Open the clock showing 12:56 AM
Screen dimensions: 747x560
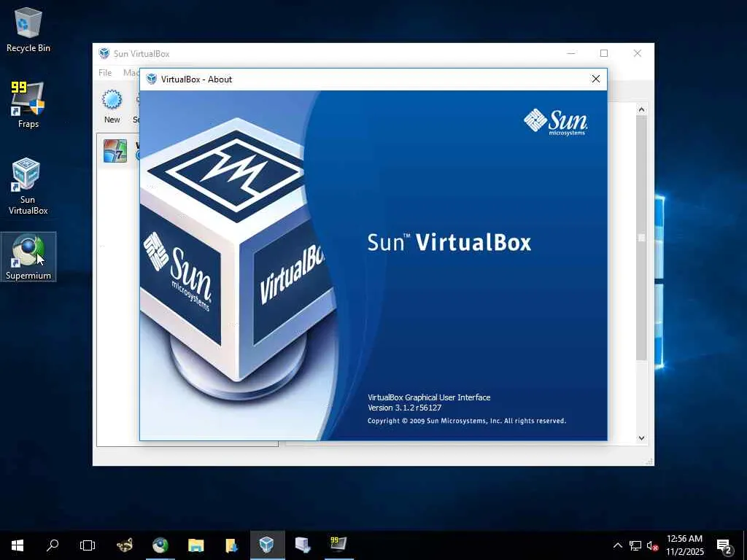click(x=684, y=545)
